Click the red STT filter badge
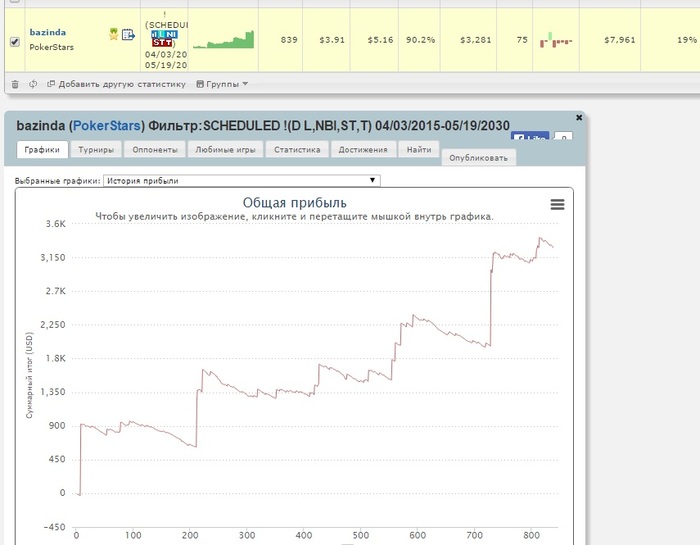Screen dimensions: 700x545 coord(162,43)
